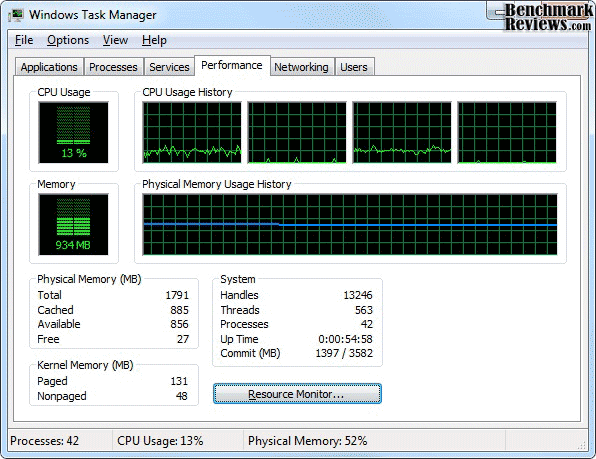This screenshot has height=459, width=596.
Task: Select the third CPU Usage History graph
Action: point(402,132)
